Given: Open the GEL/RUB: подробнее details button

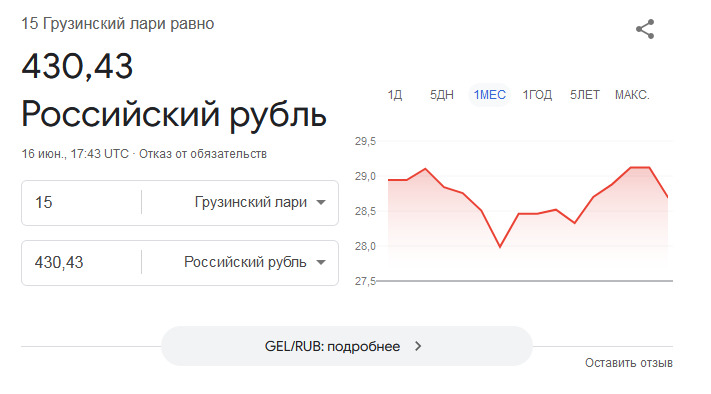Looking at the screenshot, I should tap(347, 346).
